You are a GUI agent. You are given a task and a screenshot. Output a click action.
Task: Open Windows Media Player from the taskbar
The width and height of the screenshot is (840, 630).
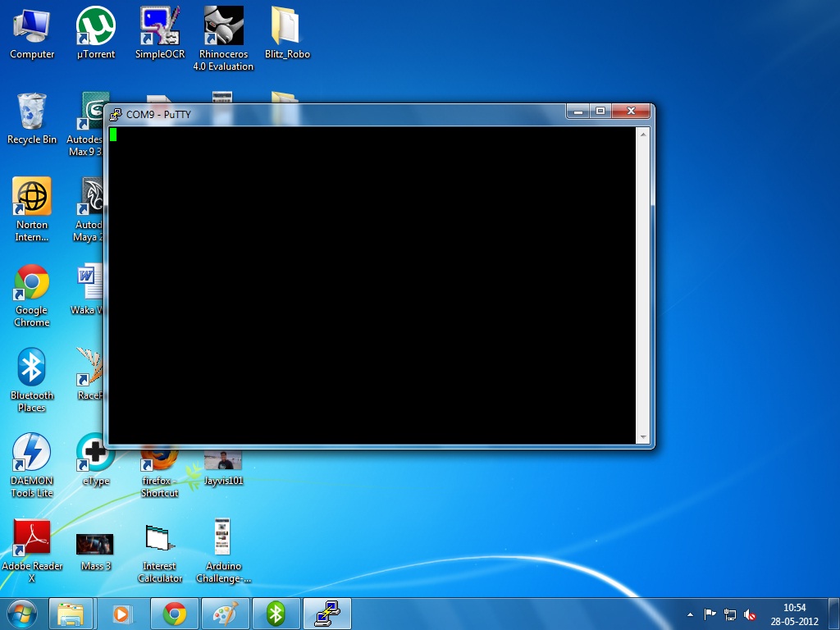(123, 613)
